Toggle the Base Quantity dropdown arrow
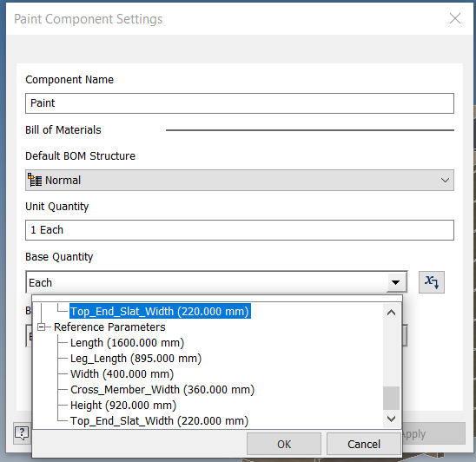476x462 pixels. [x=395, y=282]
